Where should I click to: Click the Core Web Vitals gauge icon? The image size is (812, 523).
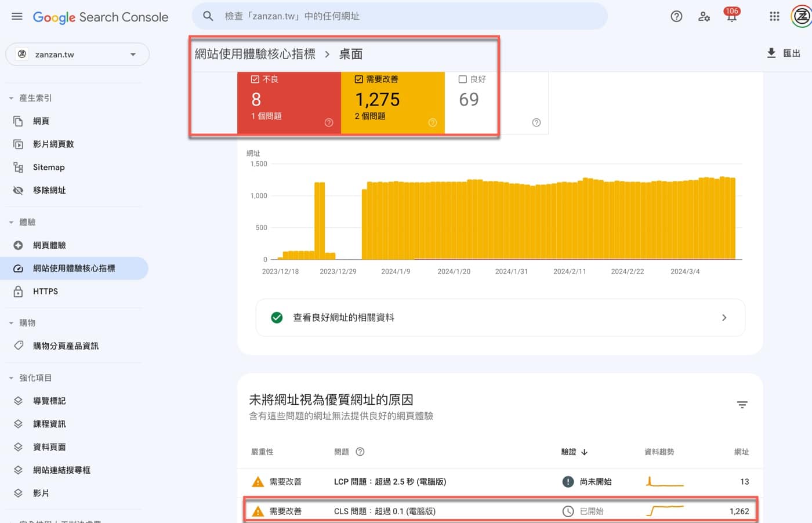click(x=18, y=268)
